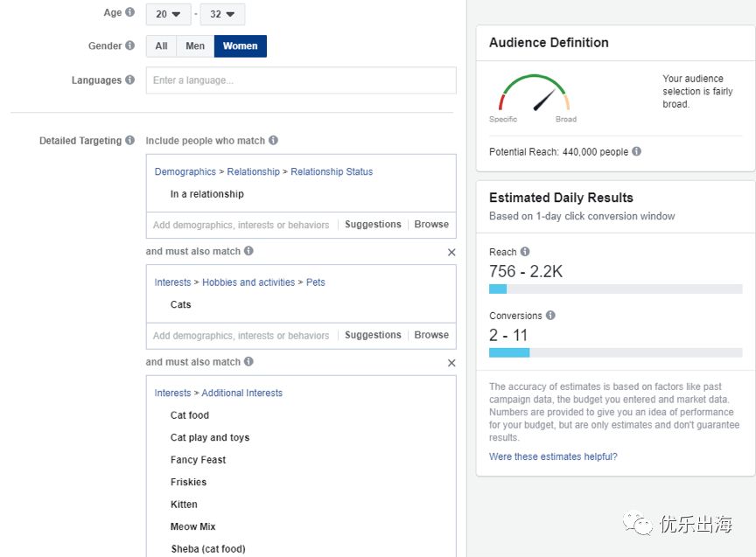
Task: Click the Conversions info icon
Action: coord(550,316)
